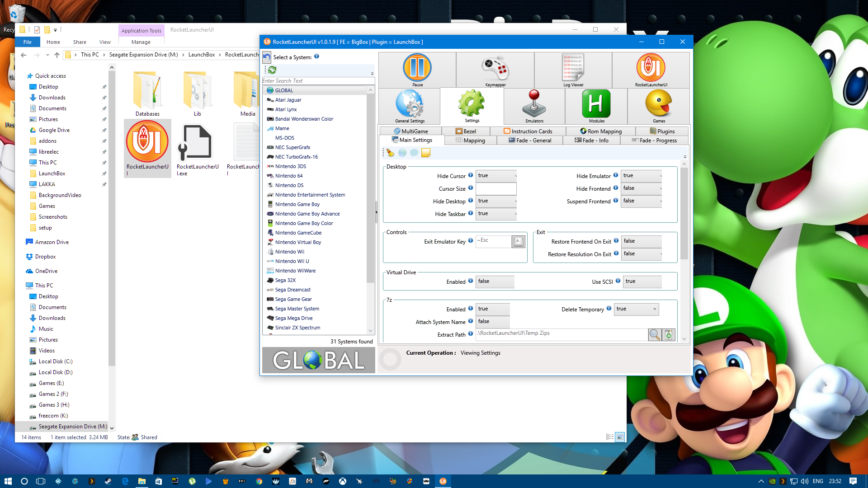Switch to the Fade - Progress tab

click(x=654, y=141)
